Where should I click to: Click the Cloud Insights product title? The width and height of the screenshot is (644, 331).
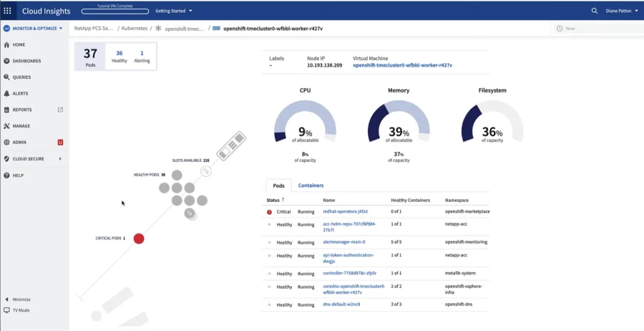tap(46, 11)
